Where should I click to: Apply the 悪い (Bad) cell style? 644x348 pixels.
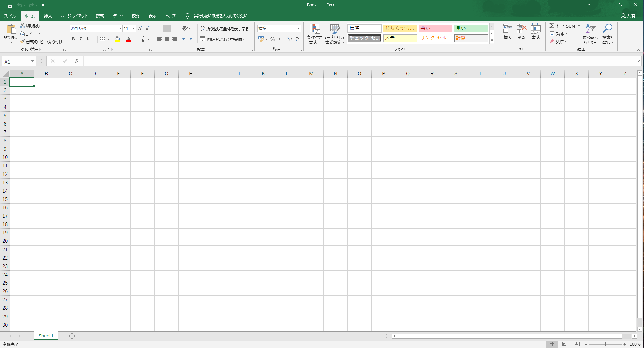tap(435, 28)
